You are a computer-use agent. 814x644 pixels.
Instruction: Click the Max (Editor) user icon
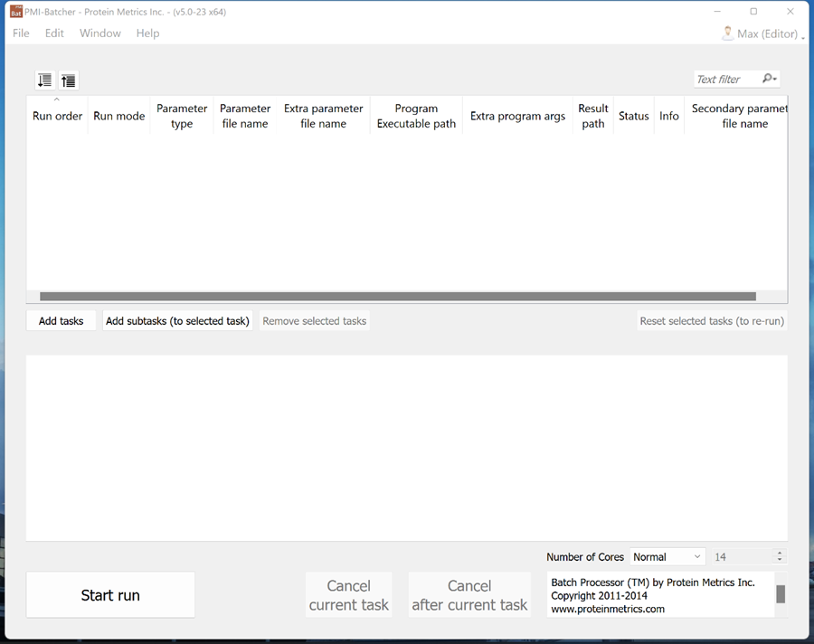coord(727,33)
